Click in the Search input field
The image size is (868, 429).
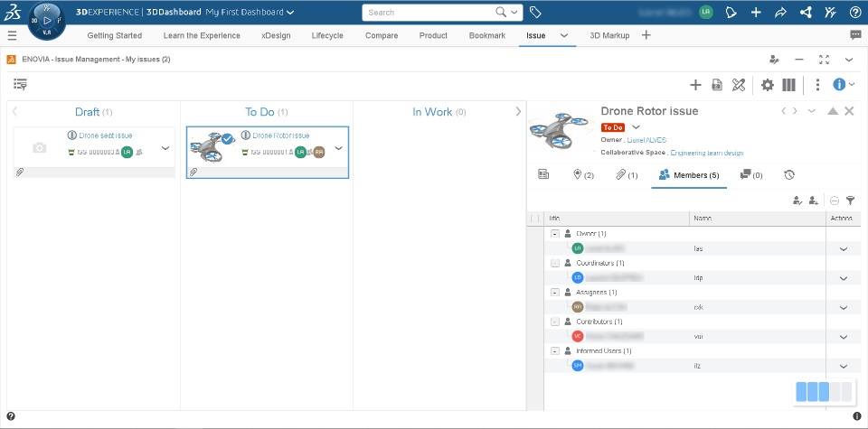tap(429, 13)
